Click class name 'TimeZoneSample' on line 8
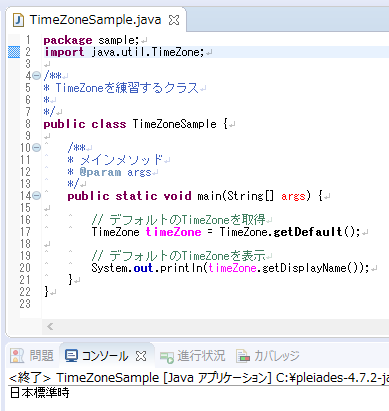The width and height of the screenshot is (389, 411). (x=175, y=124)
